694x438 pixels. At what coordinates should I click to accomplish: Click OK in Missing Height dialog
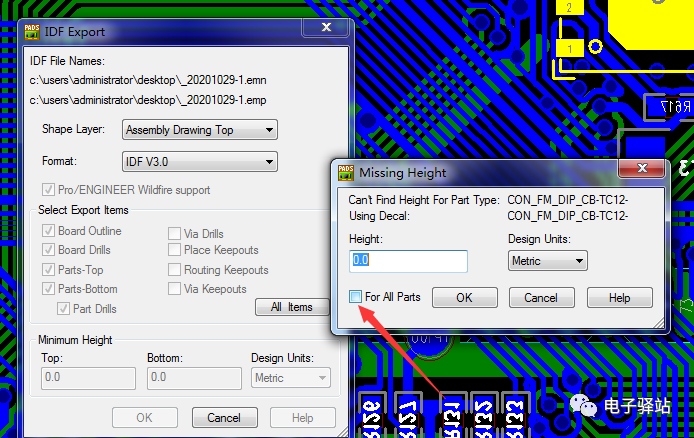point(465,297)
